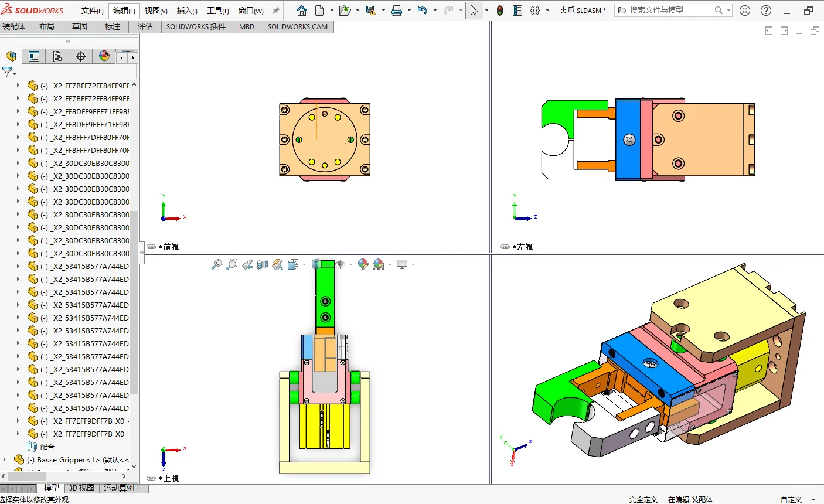Open the 插入(I) menu
This screenshot has height=504, width=824.
[x=188, y=11]
